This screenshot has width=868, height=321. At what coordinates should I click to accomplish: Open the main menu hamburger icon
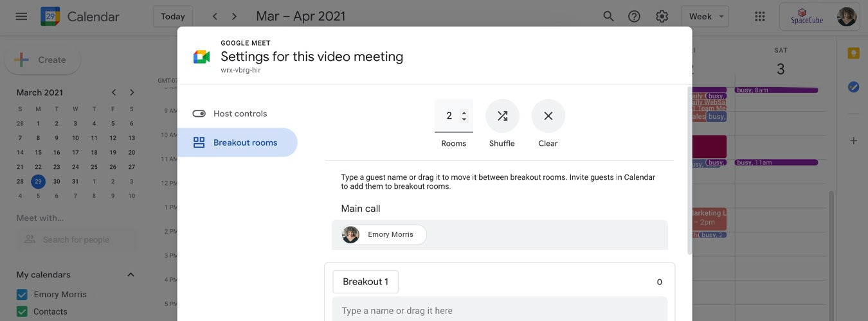(x=21, y=17)
